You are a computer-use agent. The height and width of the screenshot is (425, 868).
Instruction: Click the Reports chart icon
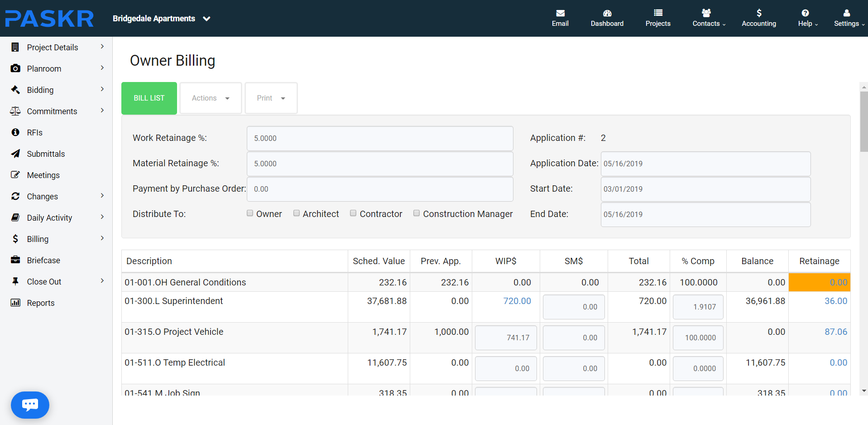click(15, 303)
